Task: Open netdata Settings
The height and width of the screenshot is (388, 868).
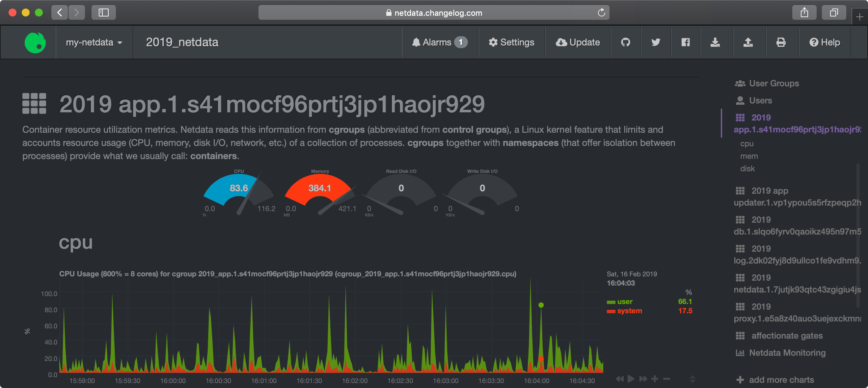Action: (x=511, y=42)
